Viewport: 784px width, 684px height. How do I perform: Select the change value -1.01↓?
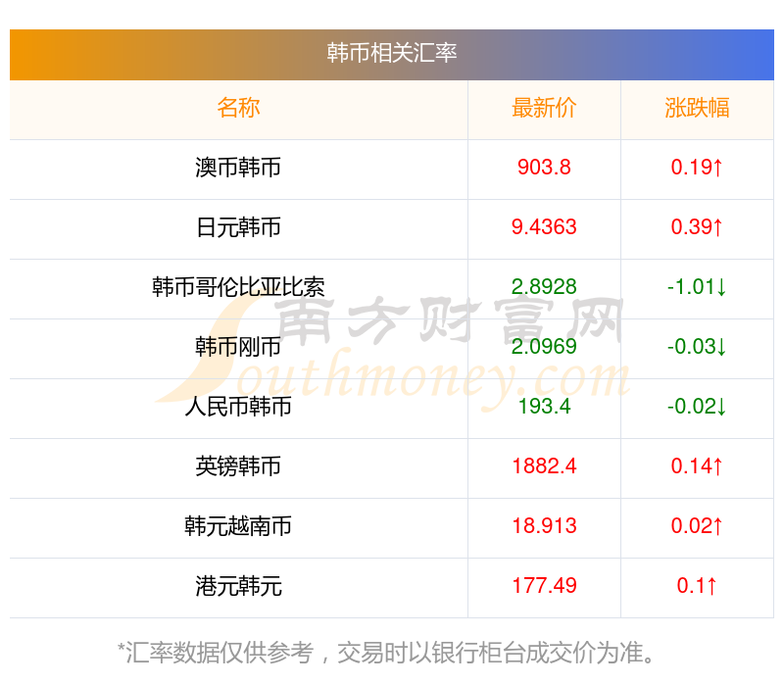click(x=697, y=286)
